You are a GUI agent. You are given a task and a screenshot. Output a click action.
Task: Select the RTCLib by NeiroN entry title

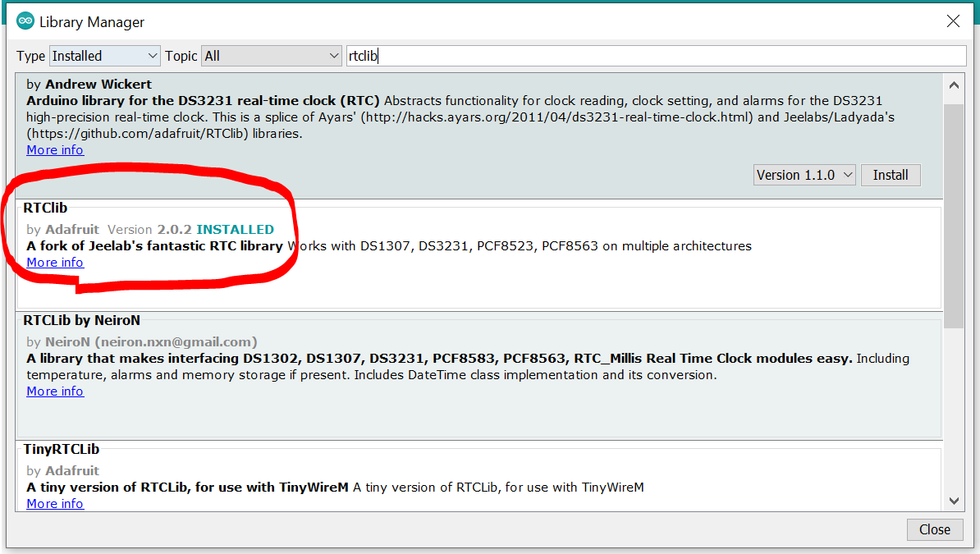(82, 320)
